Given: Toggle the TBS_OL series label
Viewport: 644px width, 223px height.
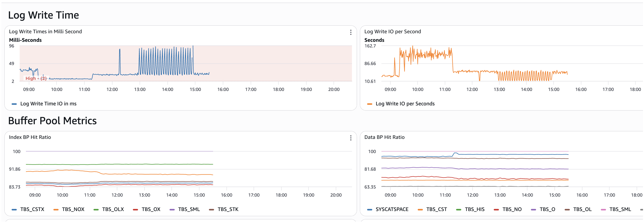Looking at the screenshot, I should (582, 209).
